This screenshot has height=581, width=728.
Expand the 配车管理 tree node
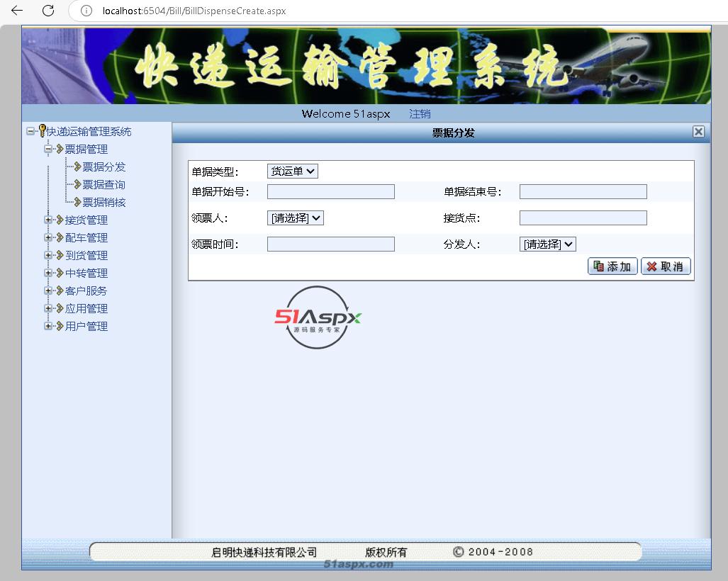click(47, 237)
